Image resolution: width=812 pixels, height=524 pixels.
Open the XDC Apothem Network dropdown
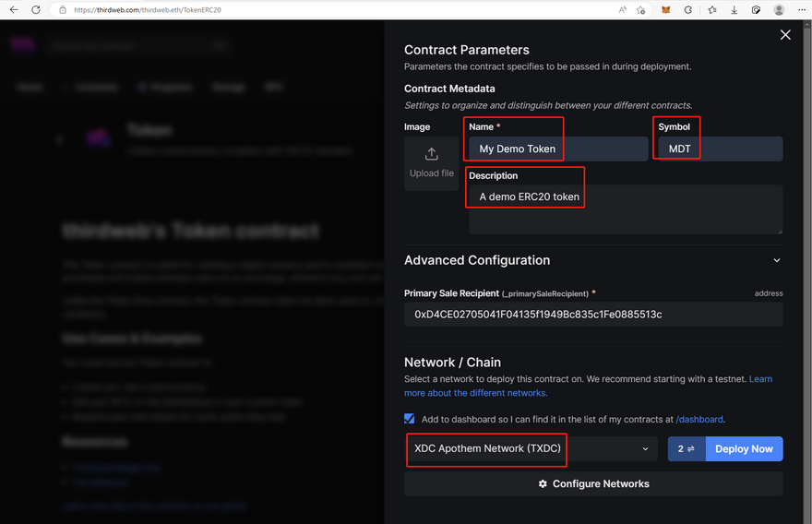click(531, 449)
